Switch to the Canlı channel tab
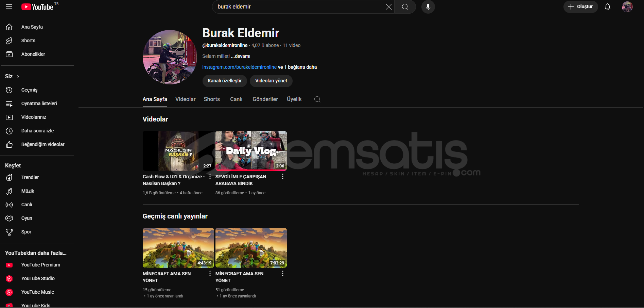The width and height of the screenshot is (644, 308). point(236,99)
